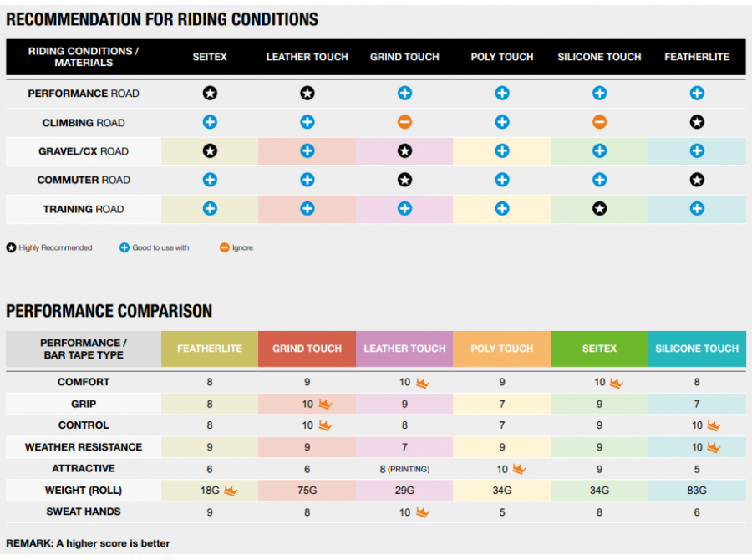The image size is (752, 560).
Task: Click the Ignore legend minus icon
Action: (224, 247)
